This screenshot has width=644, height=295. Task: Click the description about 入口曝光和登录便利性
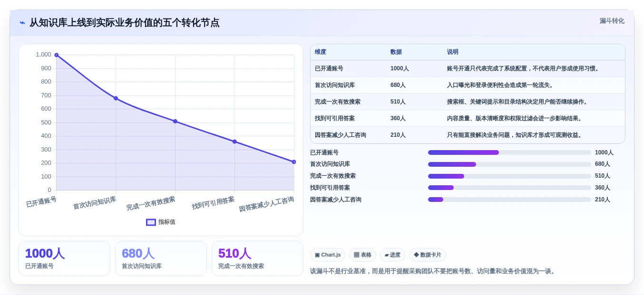pos(501,85)
